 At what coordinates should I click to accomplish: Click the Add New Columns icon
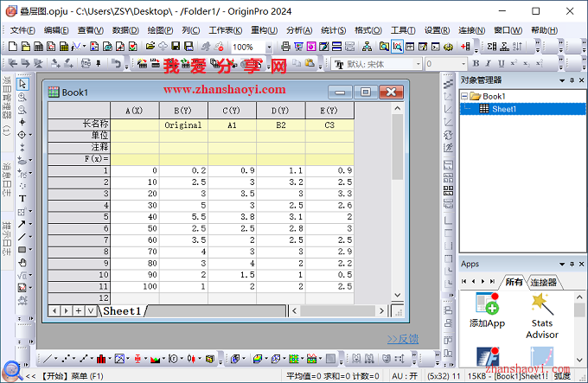(466, 47)
